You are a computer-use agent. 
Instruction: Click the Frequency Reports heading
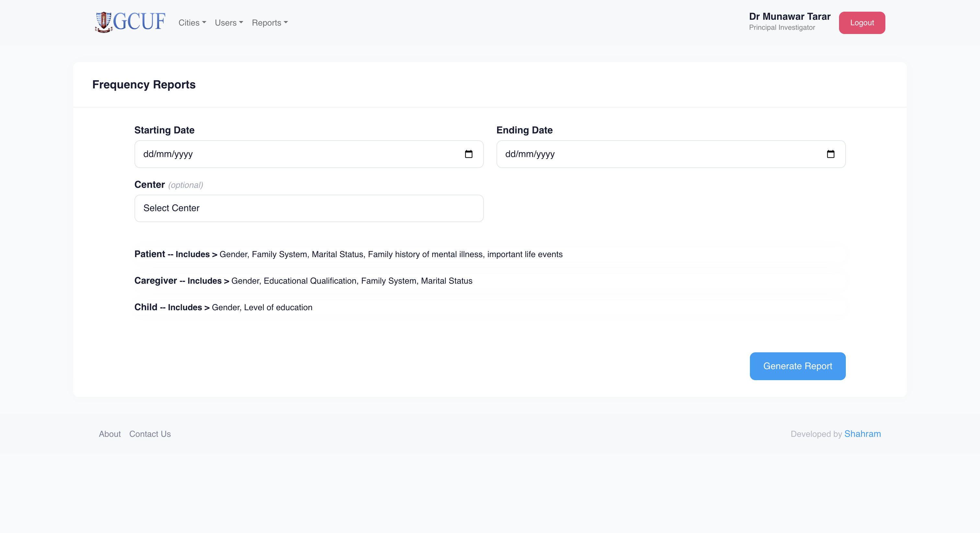point(144,85)
